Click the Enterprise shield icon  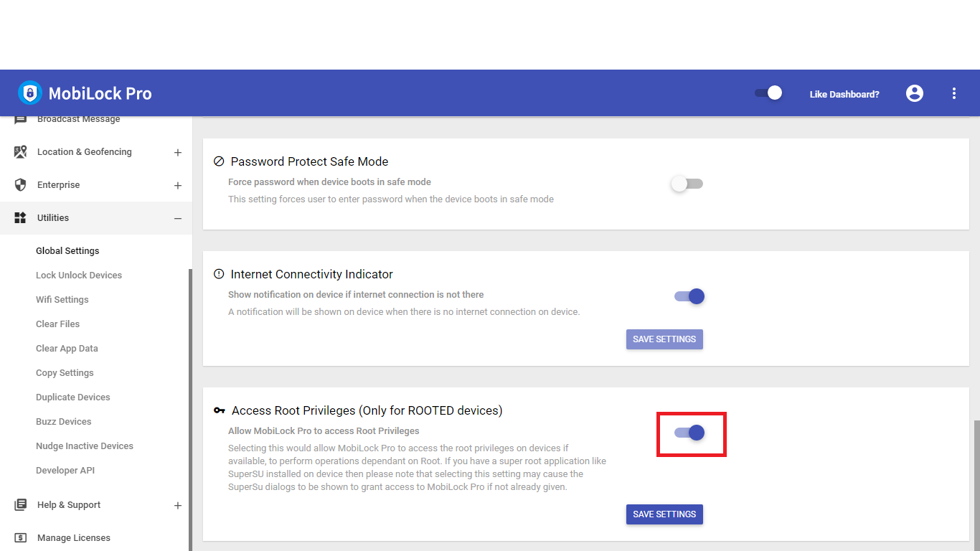(21, 184)
